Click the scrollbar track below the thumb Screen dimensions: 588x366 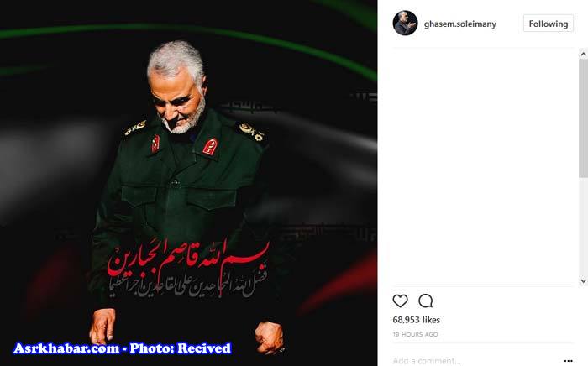pyautogui.click(x=583, y=227)
